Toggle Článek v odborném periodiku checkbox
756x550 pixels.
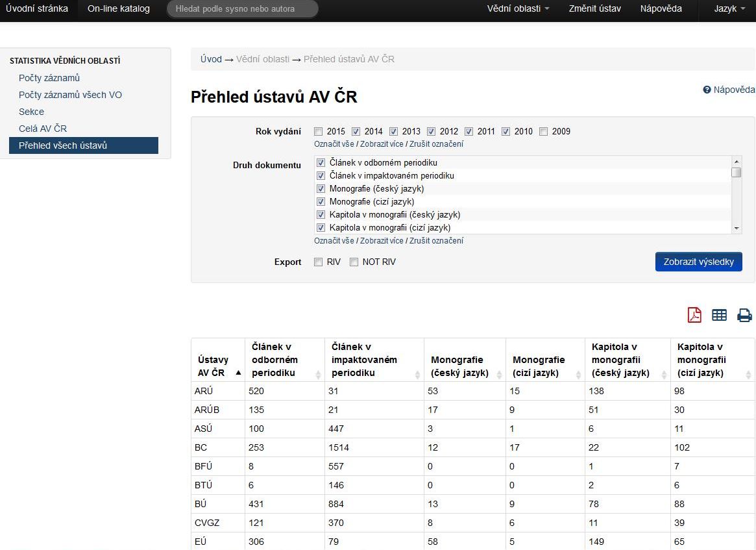(x=321, y=162)
